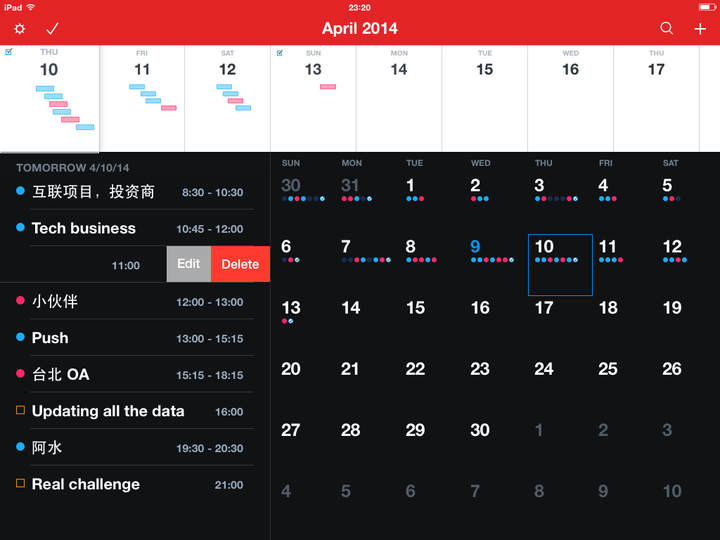
Task: Select WED 16 in the day ticker
Action: pos(570,69)
